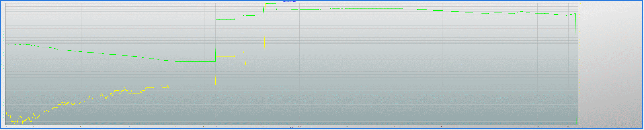Click green axis value 32
Screen dimensions: 644x130
tap(3, 124)
